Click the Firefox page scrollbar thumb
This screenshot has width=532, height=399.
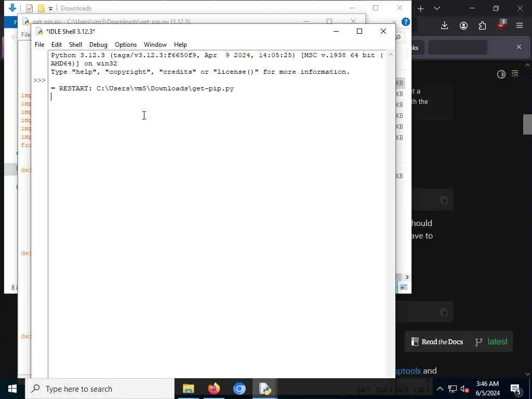click(x=527, y=125)
